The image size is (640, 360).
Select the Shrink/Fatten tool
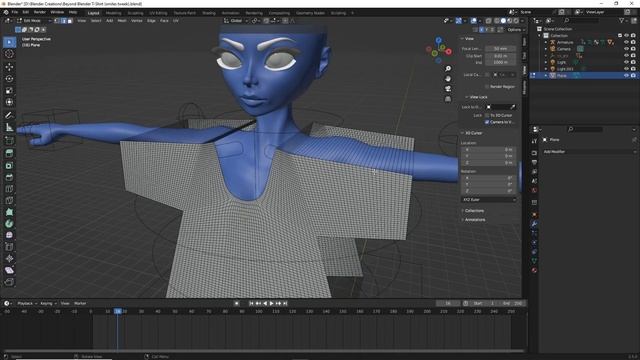pos(9,258)
